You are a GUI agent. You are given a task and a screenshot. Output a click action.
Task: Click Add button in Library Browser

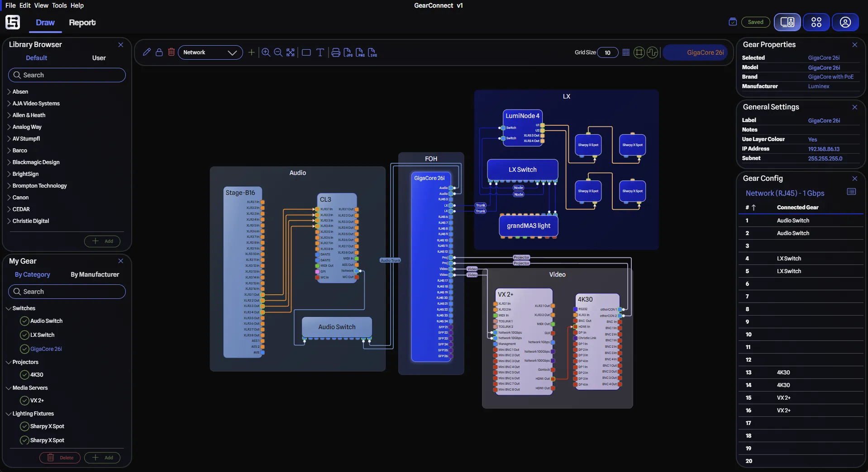click(x=102, y=241)
